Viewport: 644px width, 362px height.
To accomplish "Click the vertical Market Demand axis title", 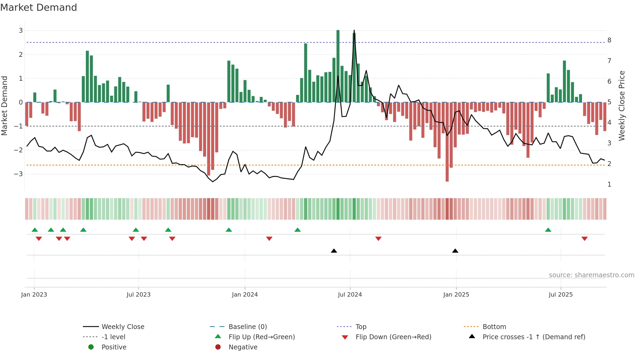I will pyautogui.click(x=4, y=106).
